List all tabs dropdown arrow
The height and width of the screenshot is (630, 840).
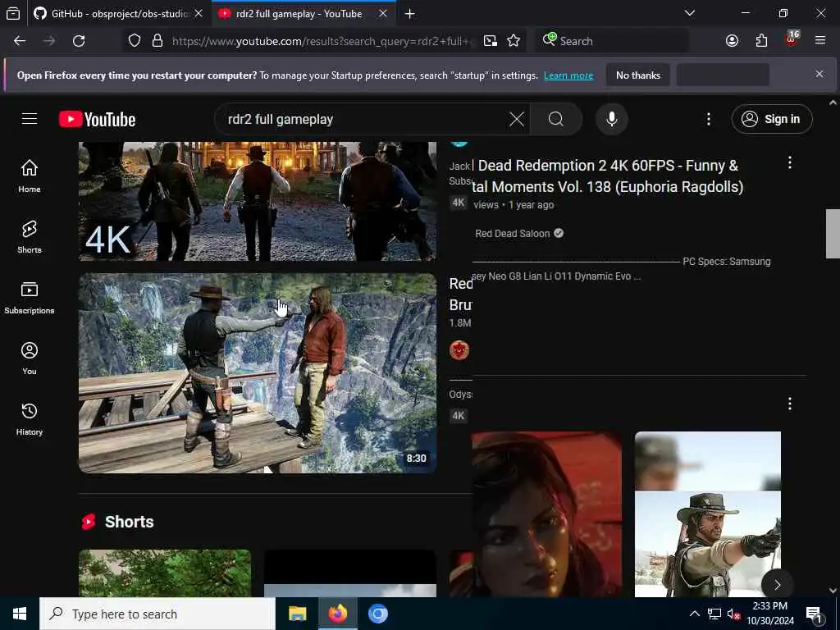689,13
